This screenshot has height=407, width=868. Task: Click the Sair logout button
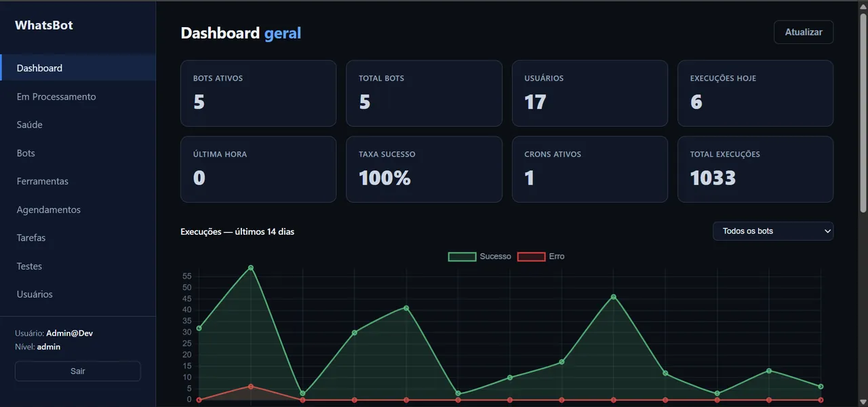click(x=78, y=371)
